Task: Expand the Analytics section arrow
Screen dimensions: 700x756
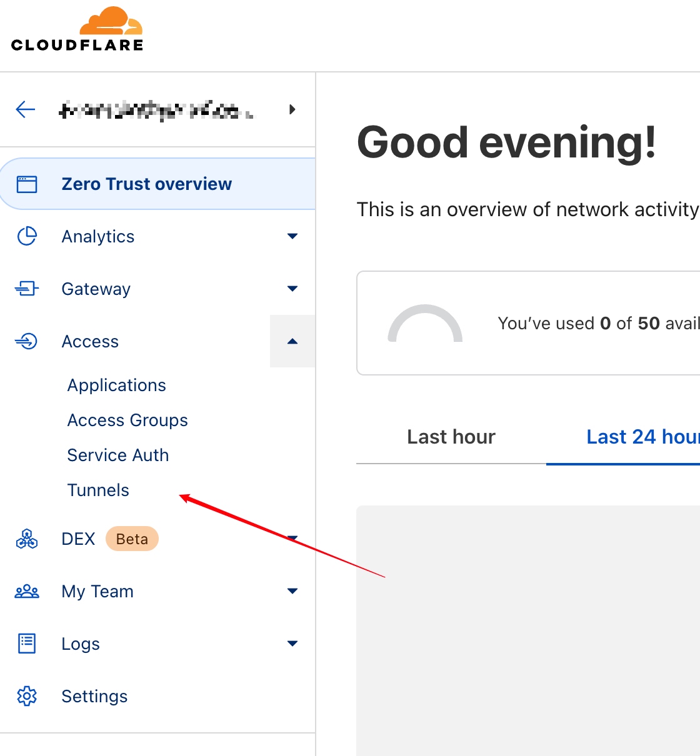Action: coord(292,236)
